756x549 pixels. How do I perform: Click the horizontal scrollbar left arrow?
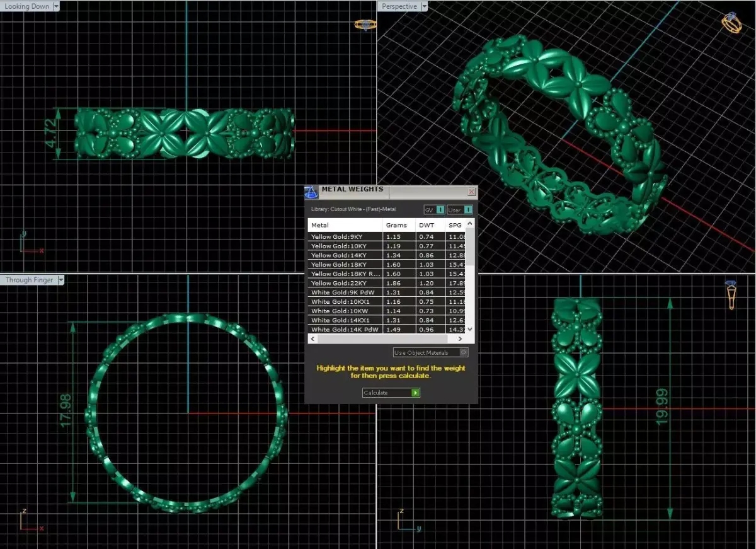[311, 338]
